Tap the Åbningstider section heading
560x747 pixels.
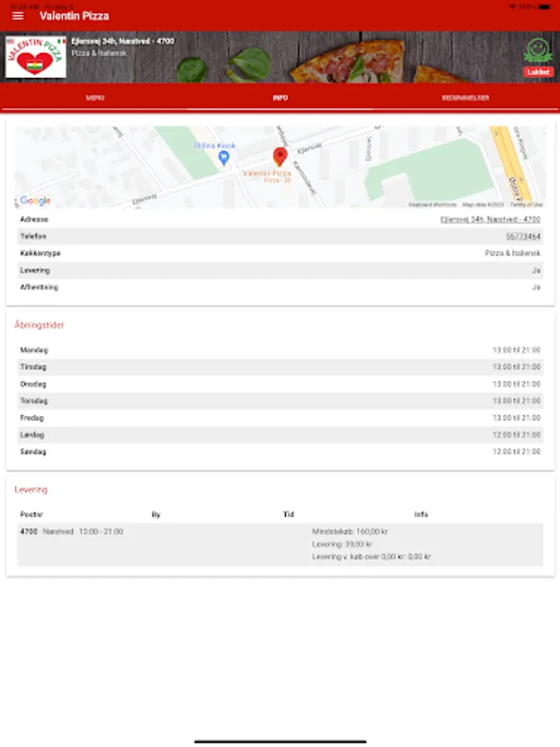point(39,325)
